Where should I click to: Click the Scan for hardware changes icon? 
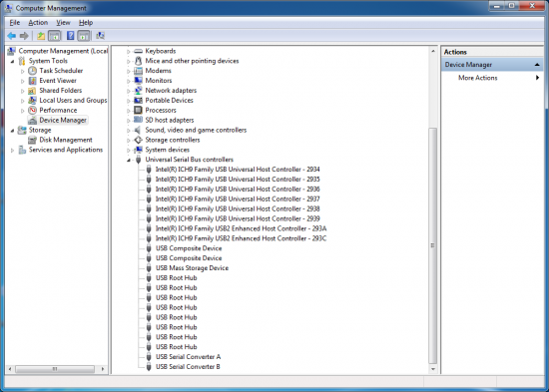pyautogui.click(x=100, y=36)
